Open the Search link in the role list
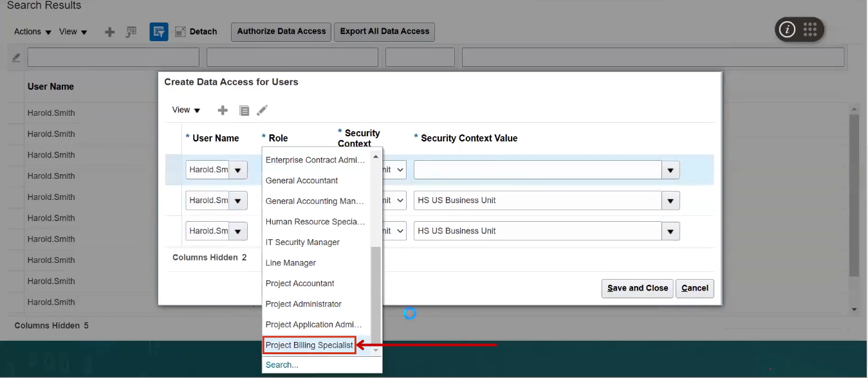The width and height of the screenshot is (868, 378). tap(281, 364)
